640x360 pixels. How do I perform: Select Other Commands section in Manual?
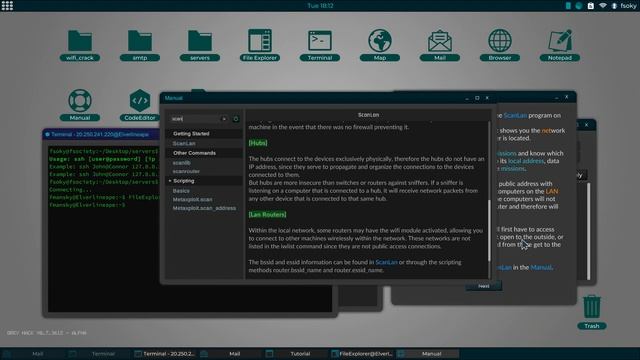point(204,153)
